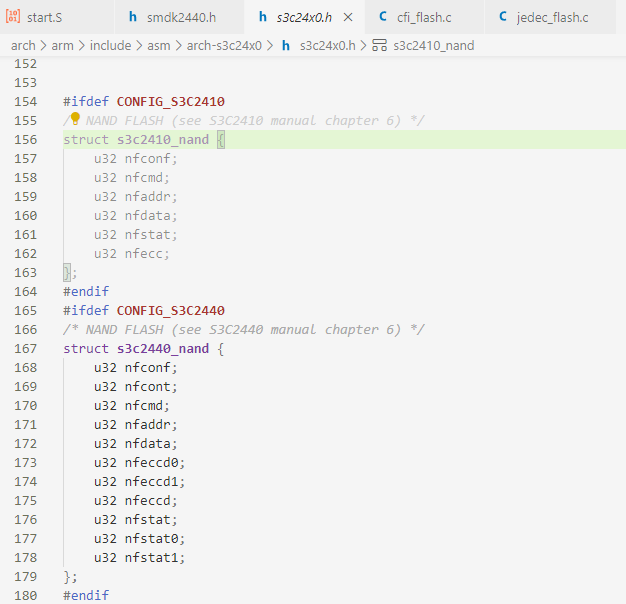626x604 pixels.
Task: Click header file icon in breadcrumb
Action: (286, 46)
